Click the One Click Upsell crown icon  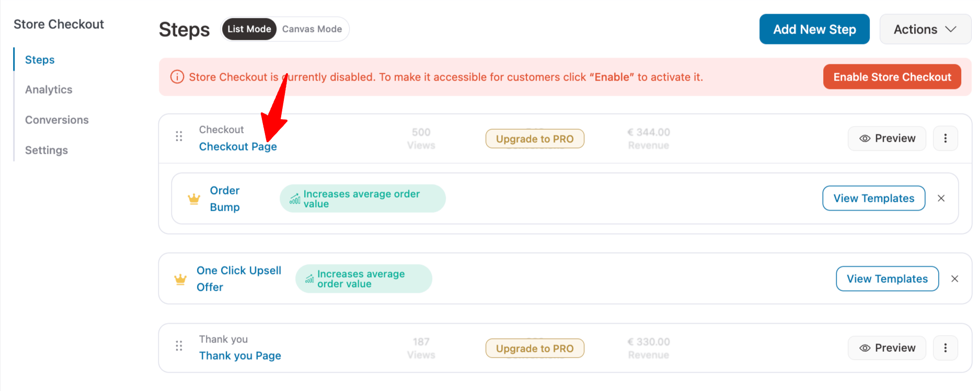tap(180, 280)
